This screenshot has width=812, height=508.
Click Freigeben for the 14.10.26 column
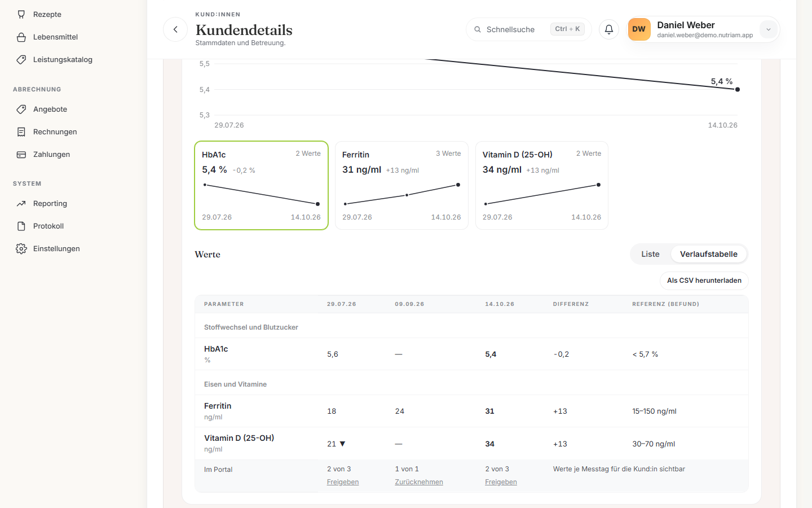point(501,482)
